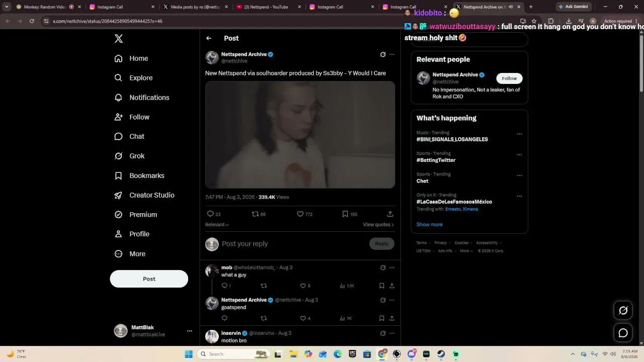Click the browser address bar URL

point(108,21)
